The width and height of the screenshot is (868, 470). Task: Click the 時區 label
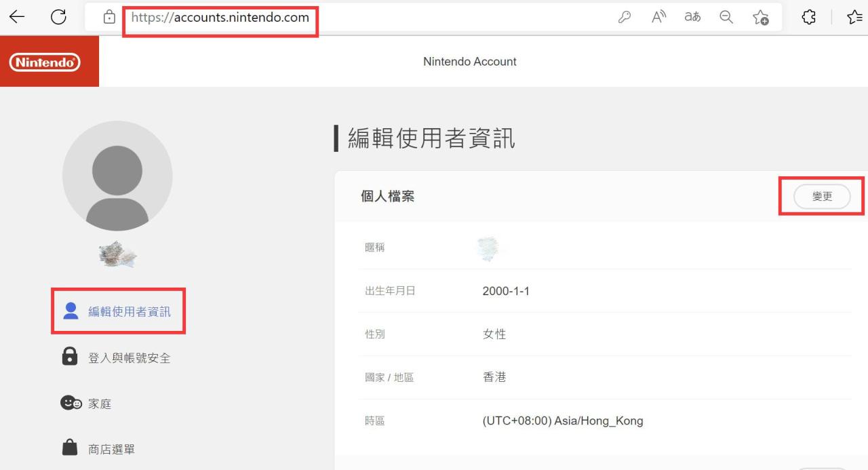[x=375, y=420]
